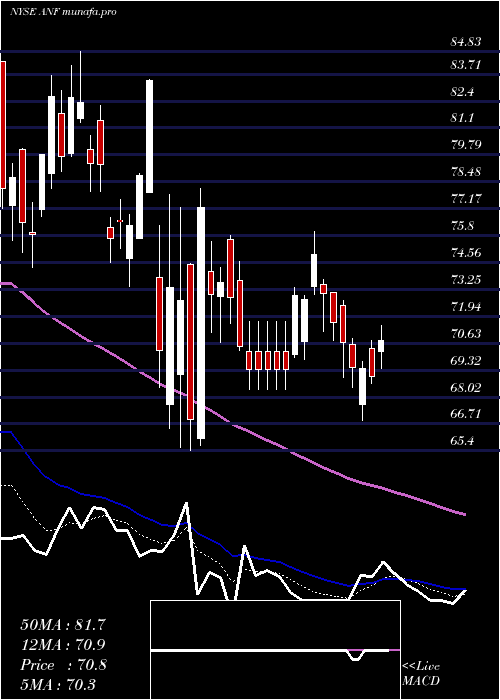This screenshot has width=500, height=700.
Task: Select the 65.4 price axis label
Action: [462, 441]
